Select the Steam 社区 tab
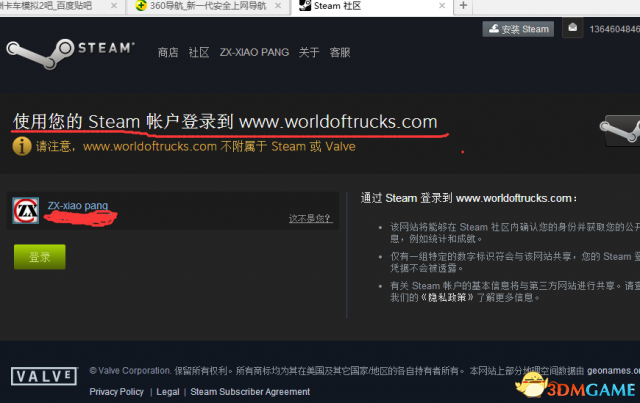Screen dimensions: 640x403 pyautogui.click(x=371, y=6)
